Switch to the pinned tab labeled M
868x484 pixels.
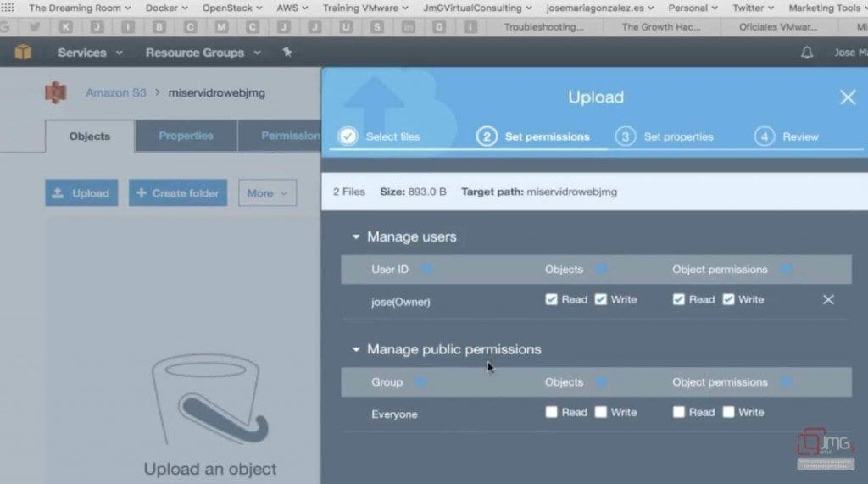(x=221, y=26)
